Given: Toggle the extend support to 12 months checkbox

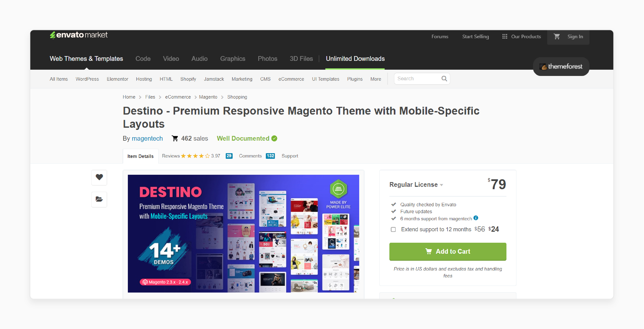Looking at the screenshot, I should click(x=392, y=229).
